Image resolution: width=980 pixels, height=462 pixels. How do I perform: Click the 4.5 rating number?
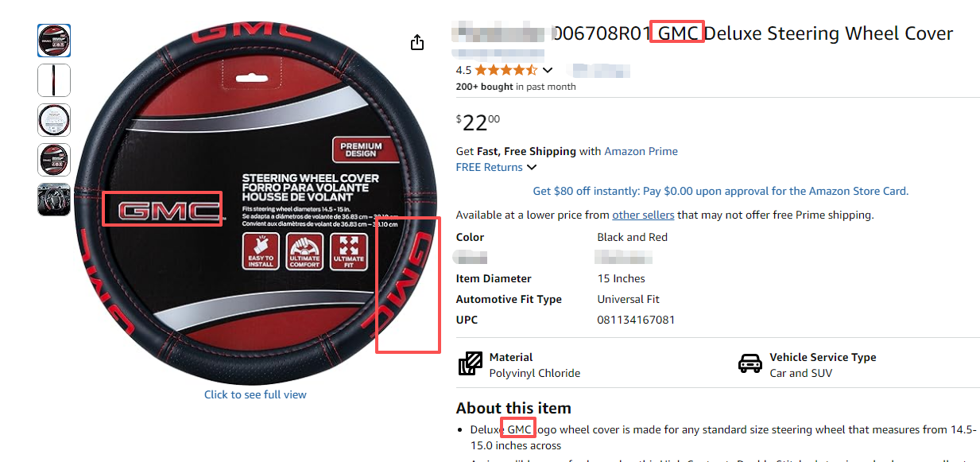point(463,70)
